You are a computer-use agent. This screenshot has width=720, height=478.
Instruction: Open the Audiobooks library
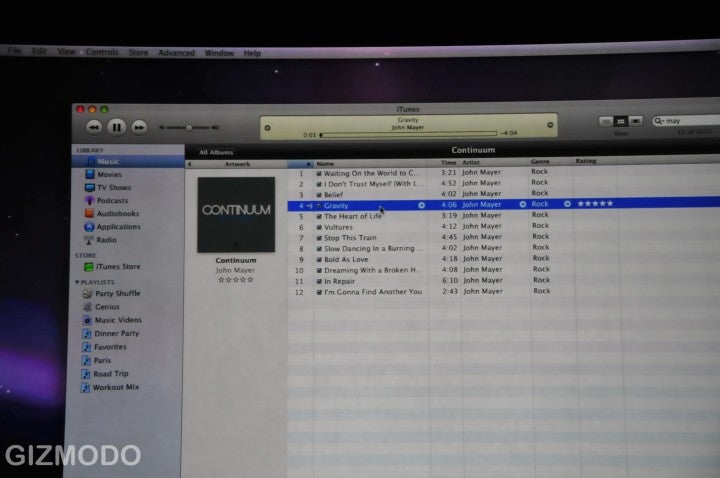coord(112,214)
